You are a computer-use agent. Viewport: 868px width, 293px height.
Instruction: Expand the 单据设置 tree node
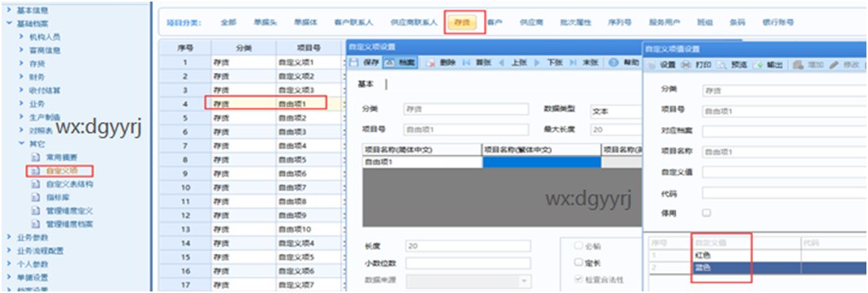(9, 277)
